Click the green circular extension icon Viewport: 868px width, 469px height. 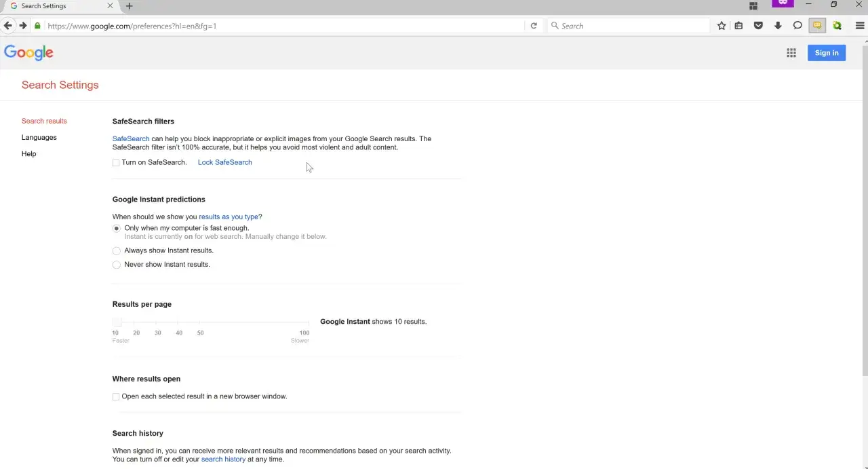[837, 26]
